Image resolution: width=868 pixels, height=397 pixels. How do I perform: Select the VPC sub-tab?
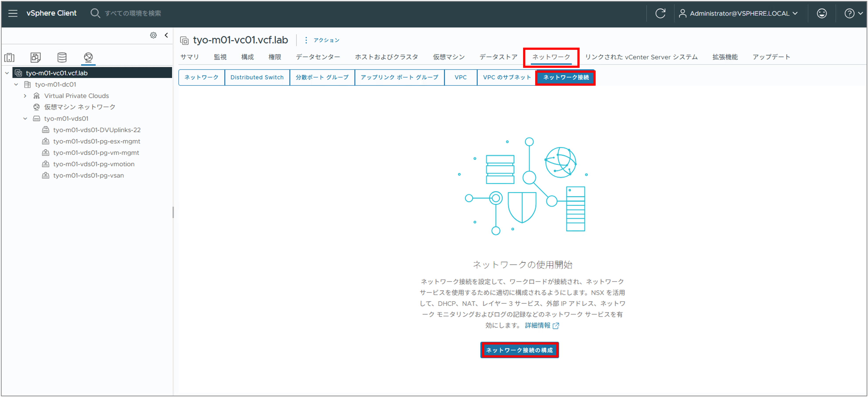tap(460, 77)
